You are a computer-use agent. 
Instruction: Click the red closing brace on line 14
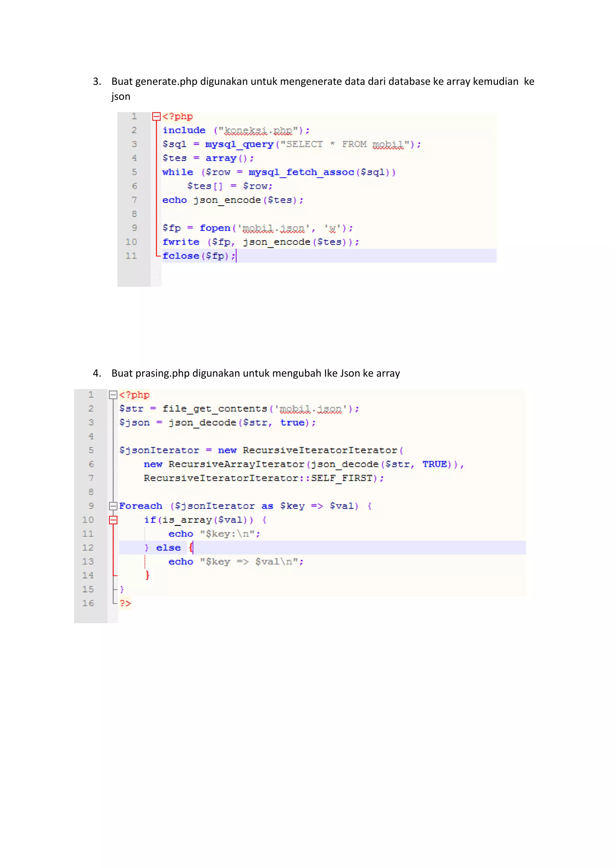point(148,575)
